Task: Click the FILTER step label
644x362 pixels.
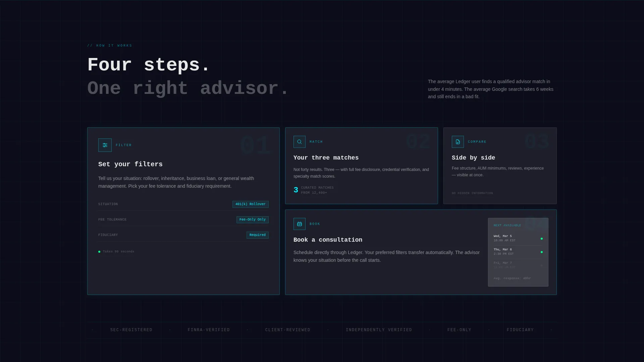Action: coord(124,145)
